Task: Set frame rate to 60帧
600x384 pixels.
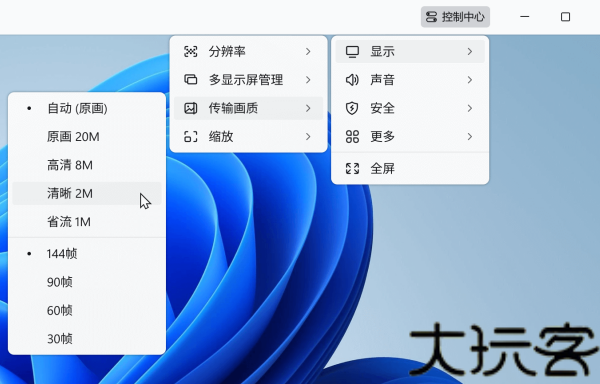Action: (x=87, y=310)
